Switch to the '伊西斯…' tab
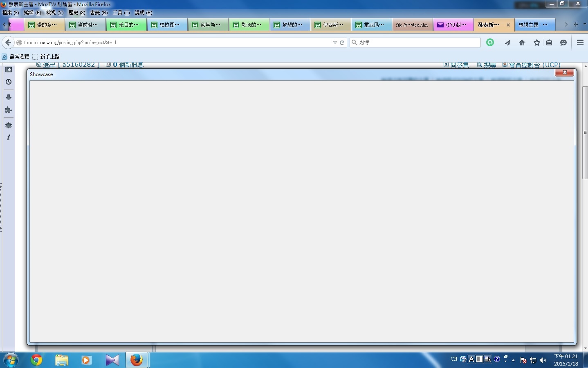Image resolution: width=588 pixels, height=368 pixels. [x=331, y=25]
